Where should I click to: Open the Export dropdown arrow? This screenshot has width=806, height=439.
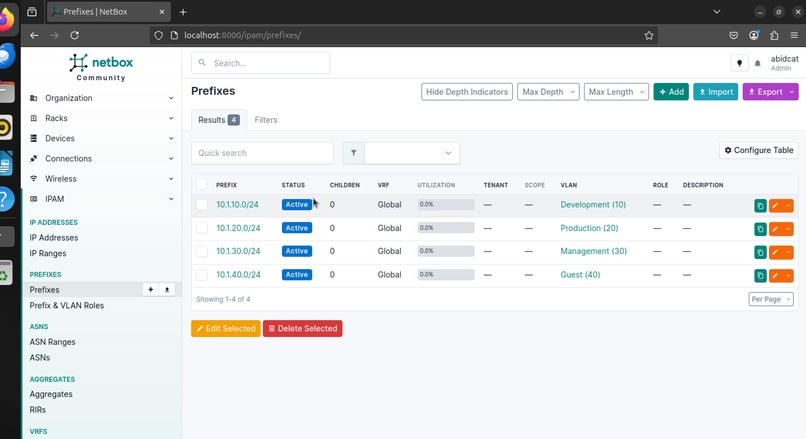tap(792, 92)
